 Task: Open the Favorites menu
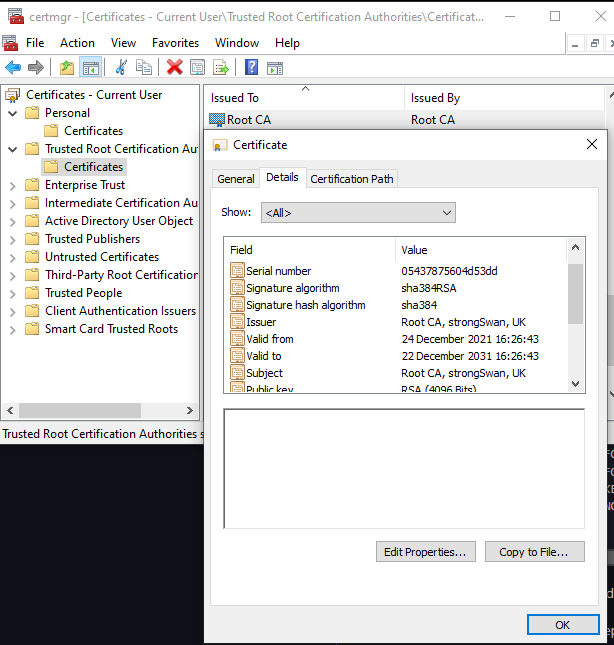pos(175,43)
